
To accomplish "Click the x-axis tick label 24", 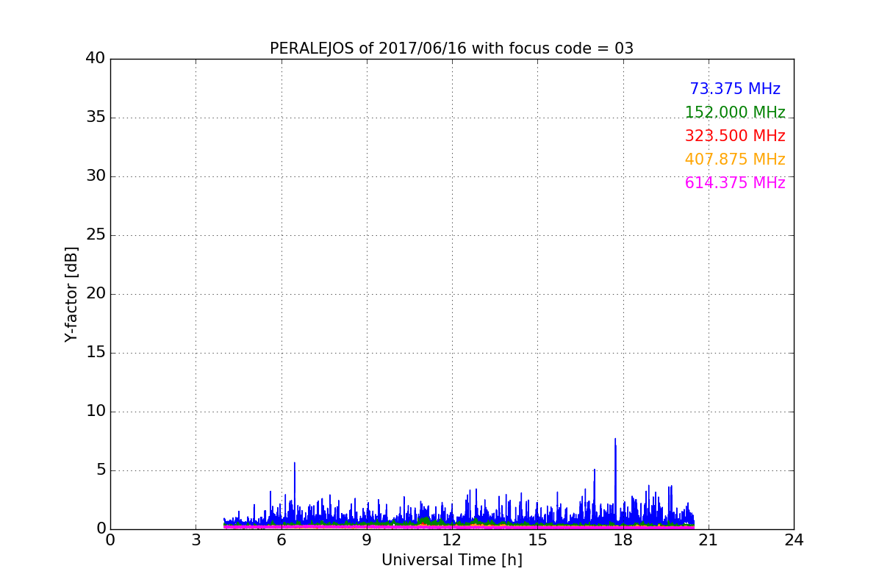I will pos(794,540).
